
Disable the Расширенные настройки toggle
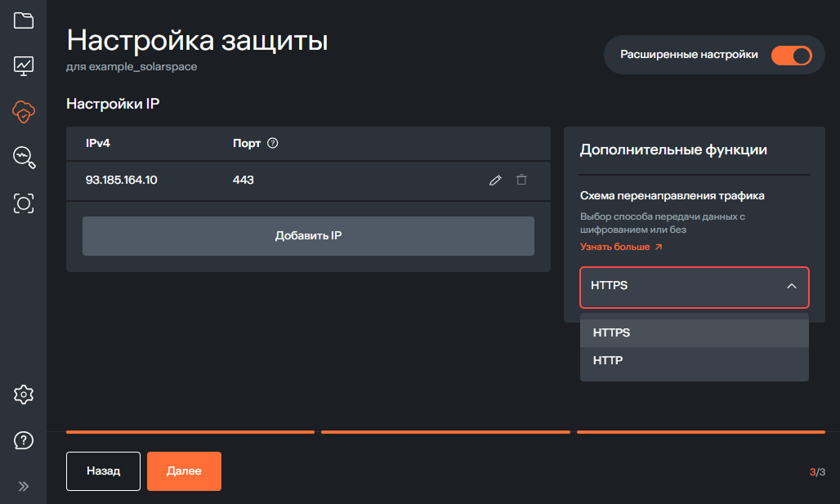pos(791,55)
